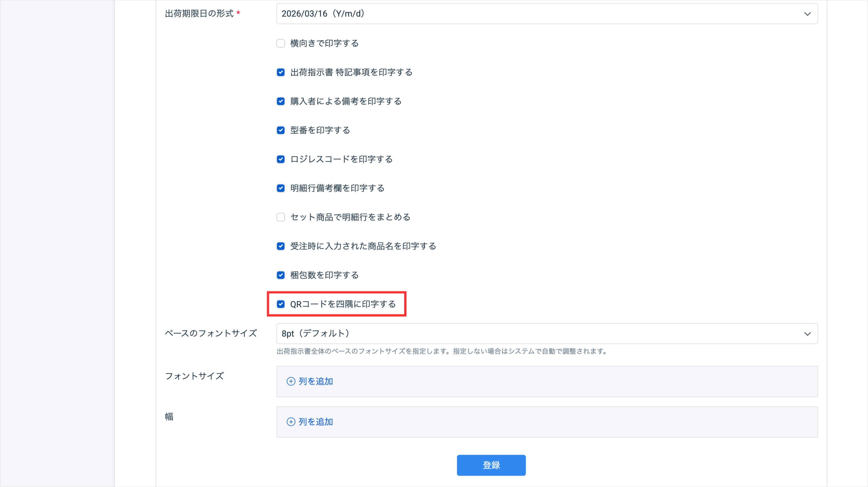Viewport: 868px width, 487px height.
Task: Uncheck 購入者による備考を印字する
Action: coord(281,102)
